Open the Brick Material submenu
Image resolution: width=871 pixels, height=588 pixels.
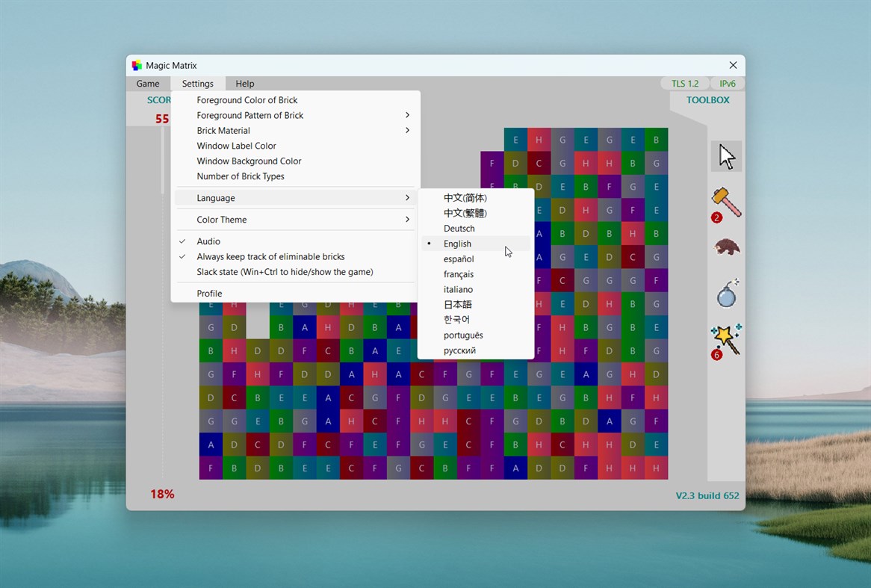click(x=222, y=130)
